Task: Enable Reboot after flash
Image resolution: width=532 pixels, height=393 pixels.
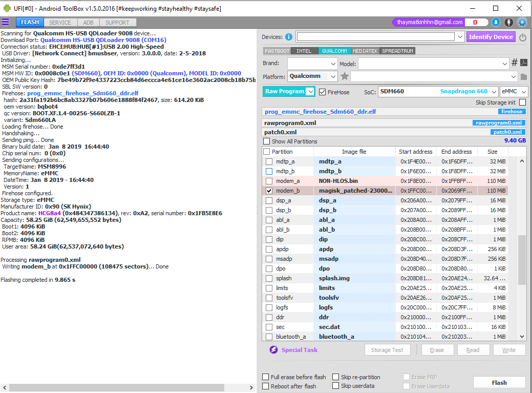Action: pyautogui.click(x=265, y=386)
